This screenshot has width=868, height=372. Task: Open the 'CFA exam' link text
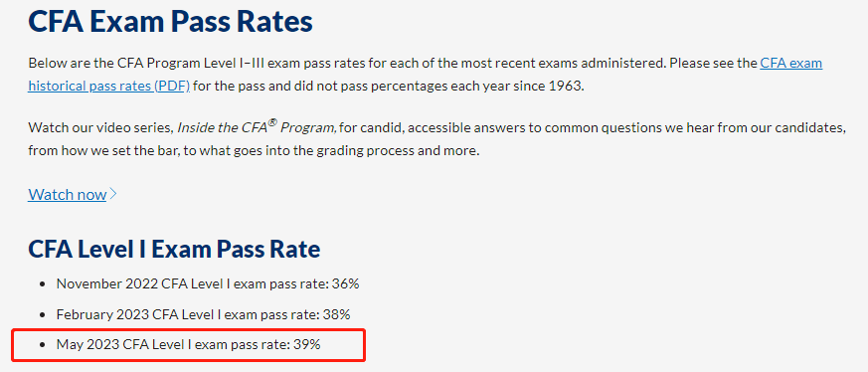pos(791,63)
